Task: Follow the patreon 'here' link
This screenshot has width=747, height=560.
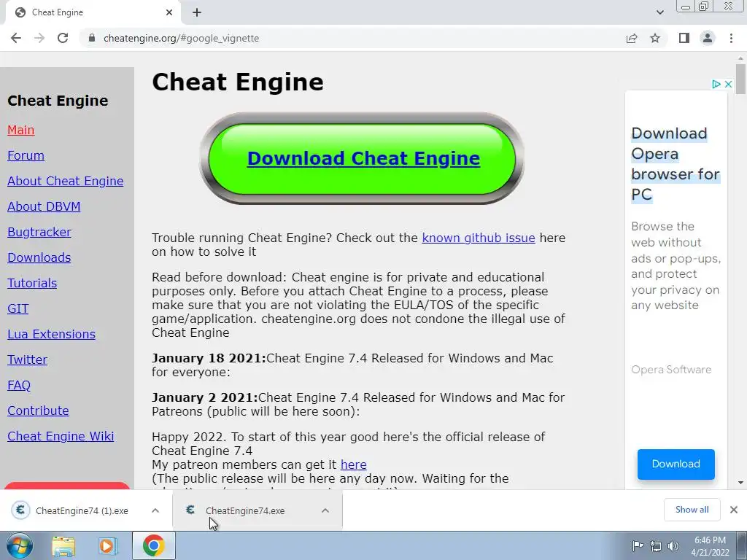Action: pyautogui.click(x=354, y=464)
